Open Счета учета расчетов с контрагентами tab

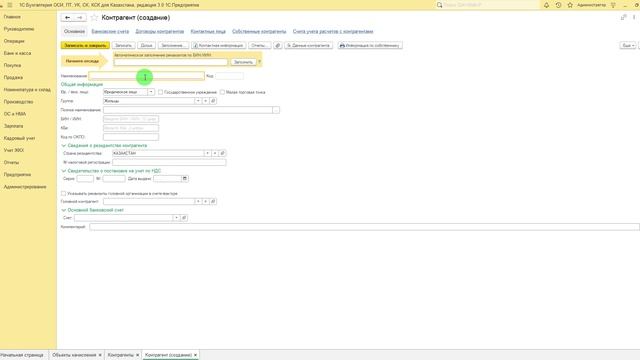(333, 31)
